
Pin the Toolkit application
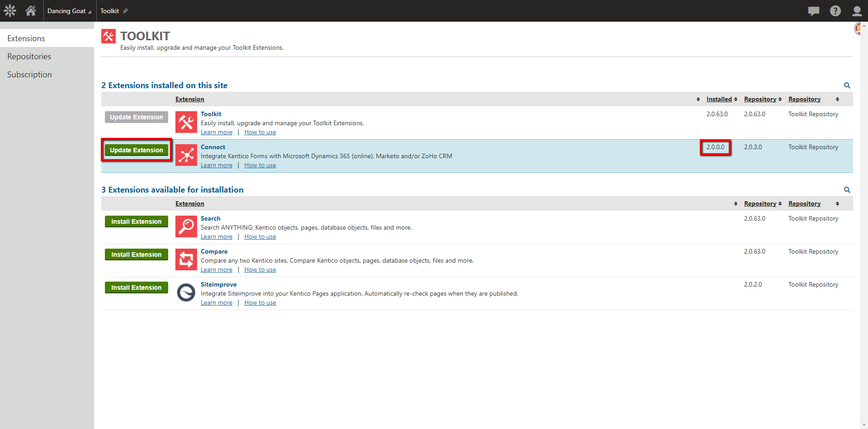[x=126, y=11]
